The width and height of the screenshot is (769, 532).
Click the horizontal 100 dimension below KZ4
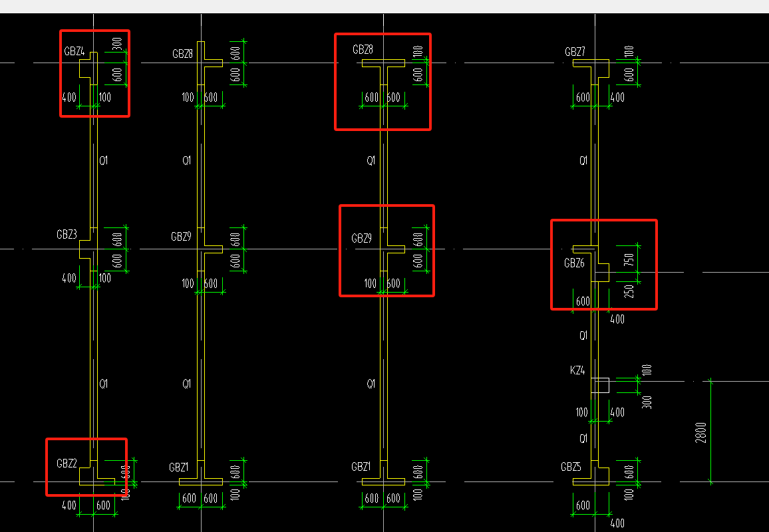click(581, 412)
